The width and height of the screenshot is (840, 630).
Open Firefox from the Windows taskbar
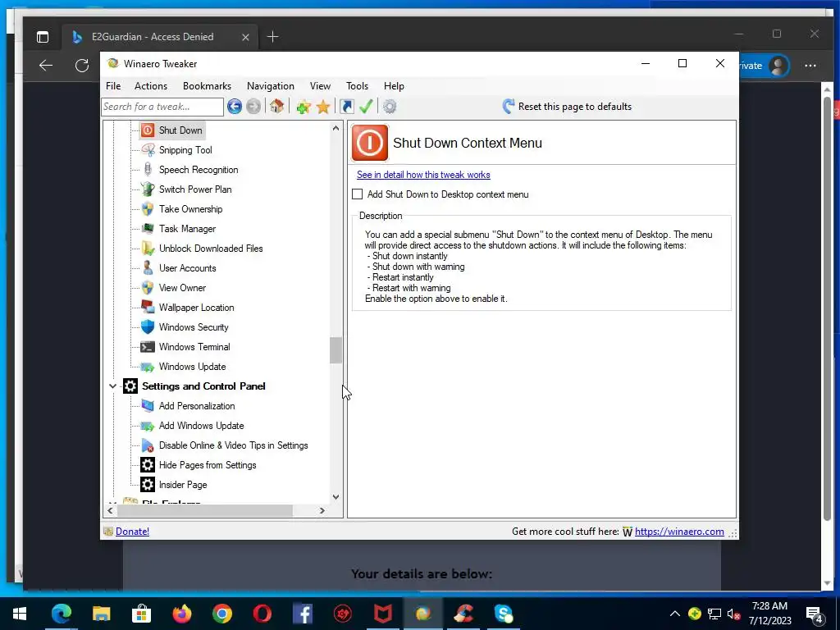pyautogui.click(x=182, y=614)
